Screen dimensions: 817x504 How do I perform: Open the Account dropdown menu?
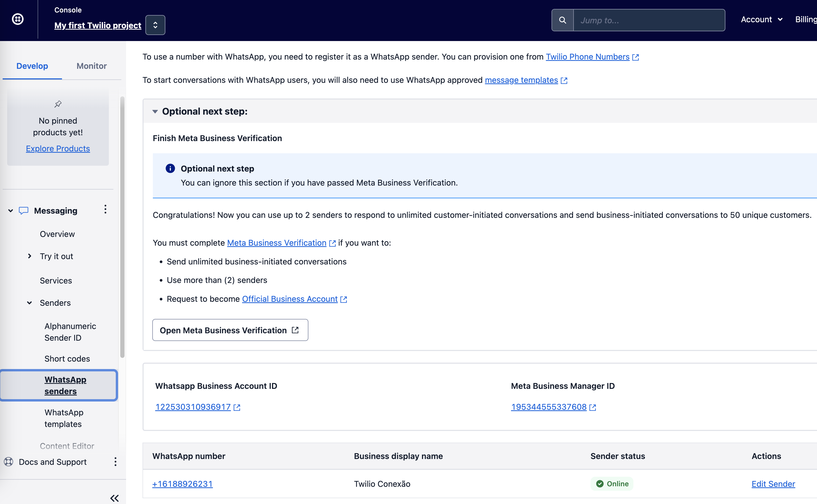tap(762, 19)
